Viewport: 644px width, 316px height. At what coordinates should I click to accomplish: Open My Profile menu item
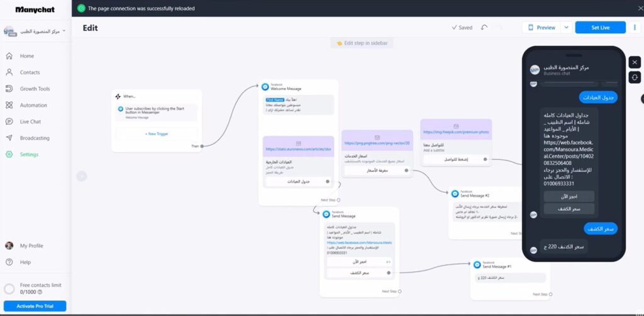pos(31,245)
